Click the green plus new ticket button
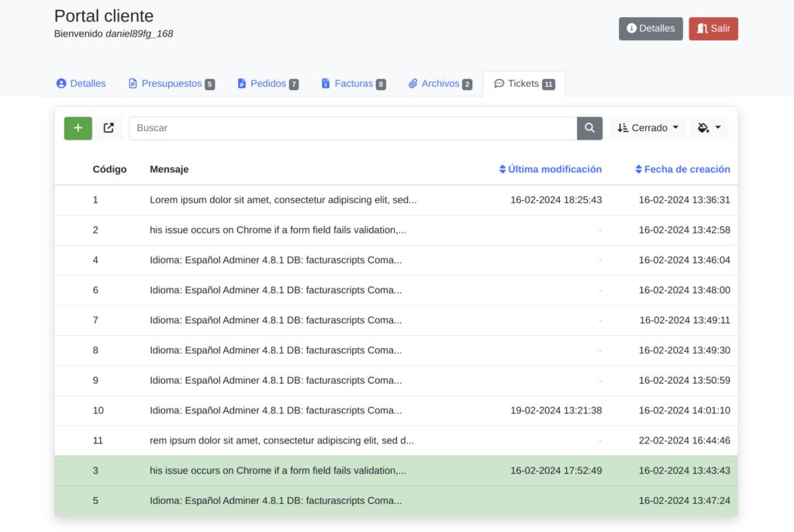The height and width of the screenshot is (532, 794). coord(78,129)
